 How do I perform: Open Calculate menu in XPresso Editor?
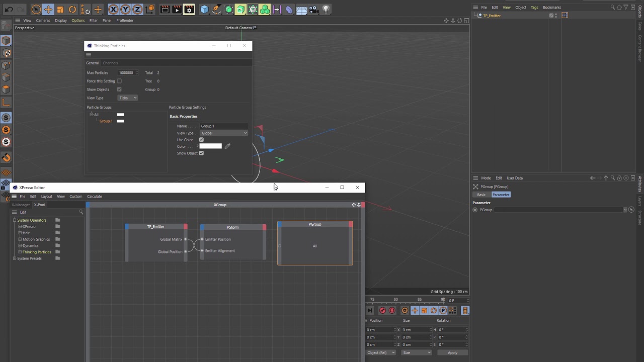click(x=95, y=197)
